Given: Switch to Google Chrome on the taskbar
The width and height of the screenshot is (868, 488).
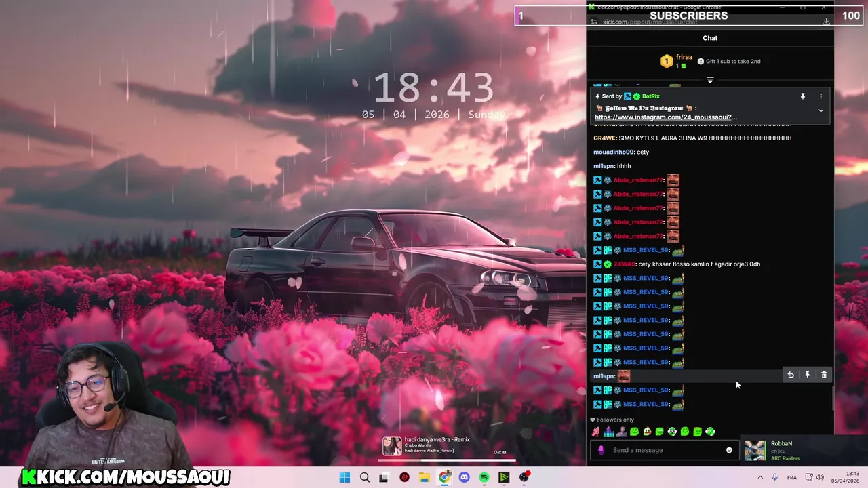Looking at the screenshot, I should click(444, 477).
